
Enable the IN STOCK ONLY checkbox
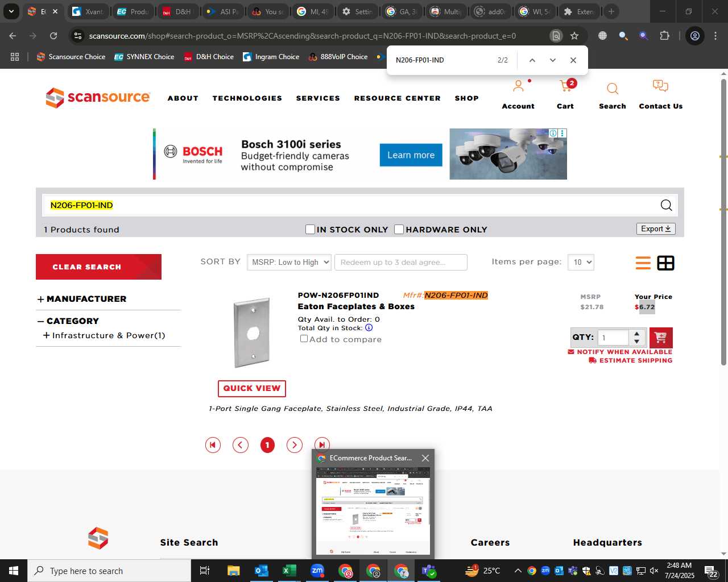(x=310, y=229)
